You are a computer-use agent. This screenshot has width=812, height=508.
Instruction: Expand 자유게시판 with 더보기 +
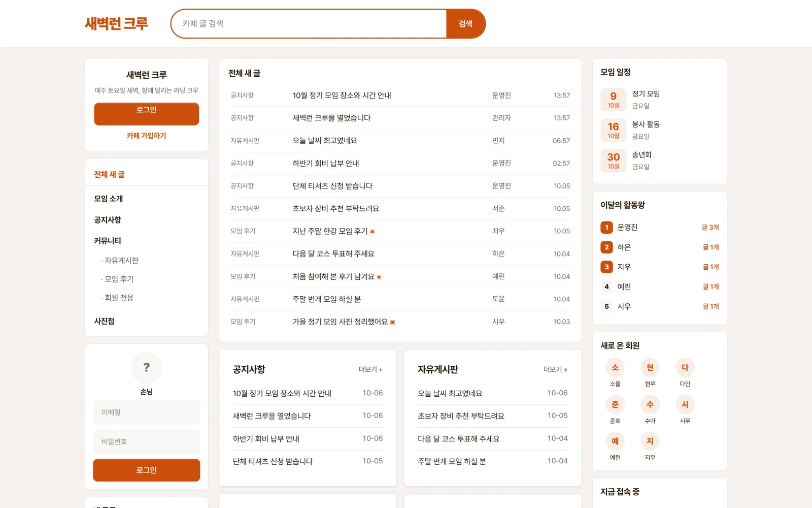point(555,369)
